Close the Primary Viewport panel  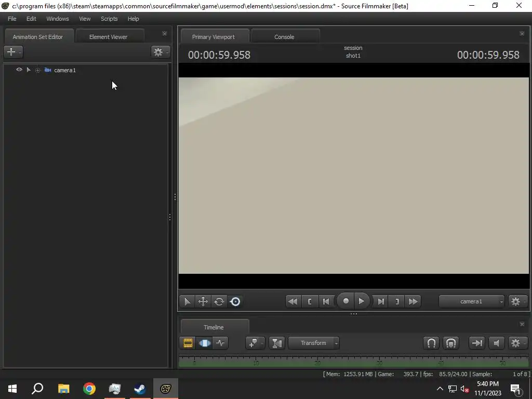point(522,33)
